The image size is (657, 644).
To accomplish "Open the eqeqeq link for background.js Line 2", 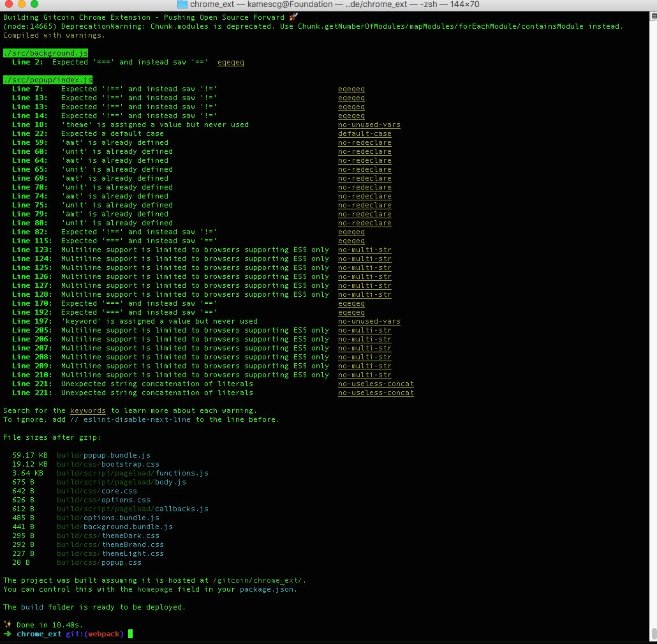I will 230,62.
